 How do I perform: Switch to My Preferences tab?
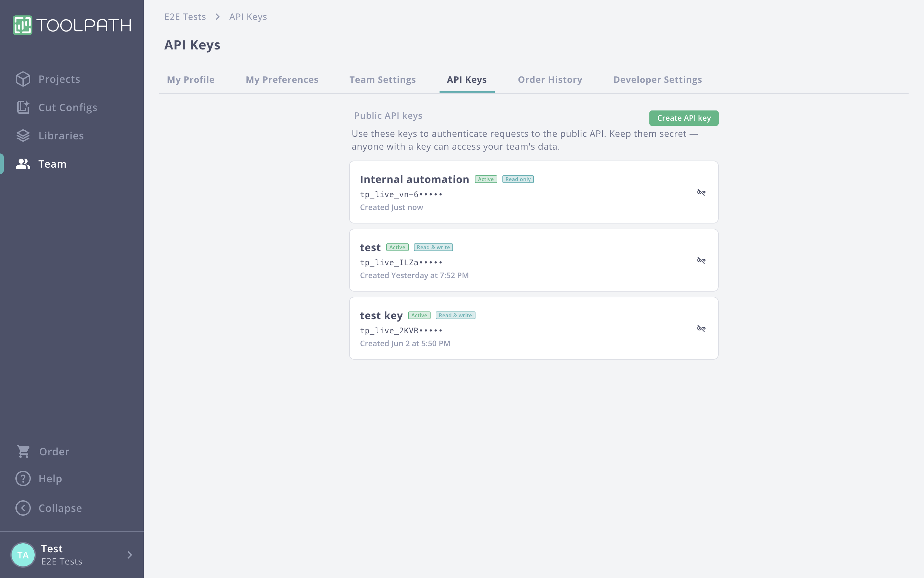tap(282, 80)
